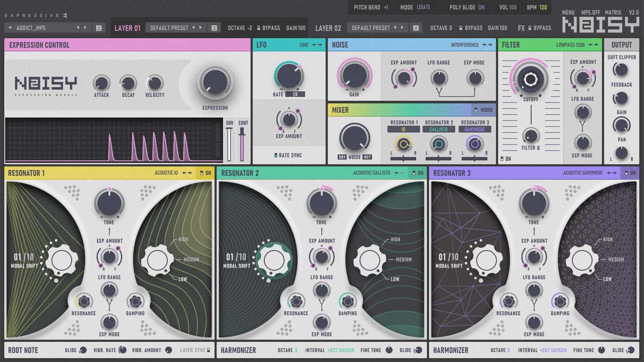Click the Noise Gain knob
This screenshot has height=362, width=644.
pyautogui.click(x=354, y=75)
